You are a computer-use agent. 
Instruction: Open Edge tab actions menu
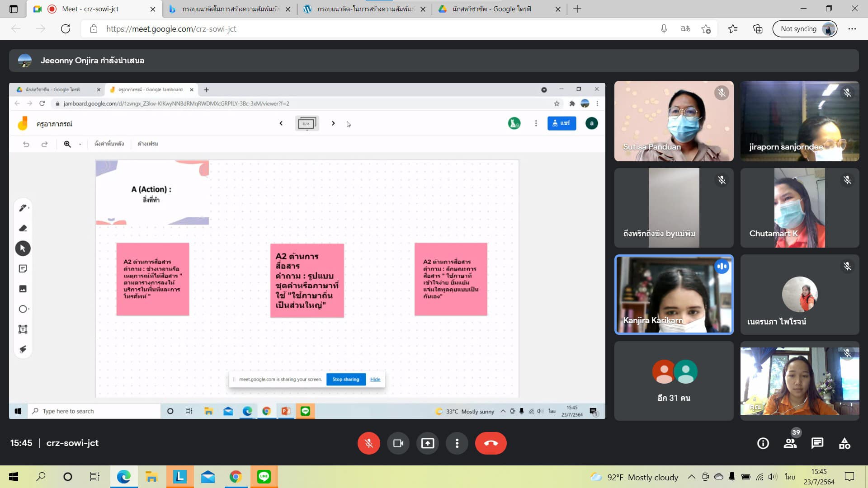pyautogui.click(x=14, y=9)
